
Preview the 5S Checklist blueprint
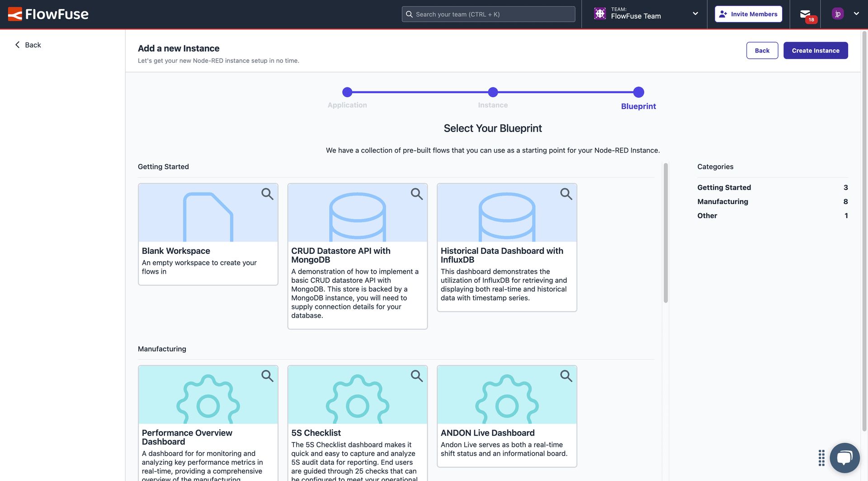416,376
